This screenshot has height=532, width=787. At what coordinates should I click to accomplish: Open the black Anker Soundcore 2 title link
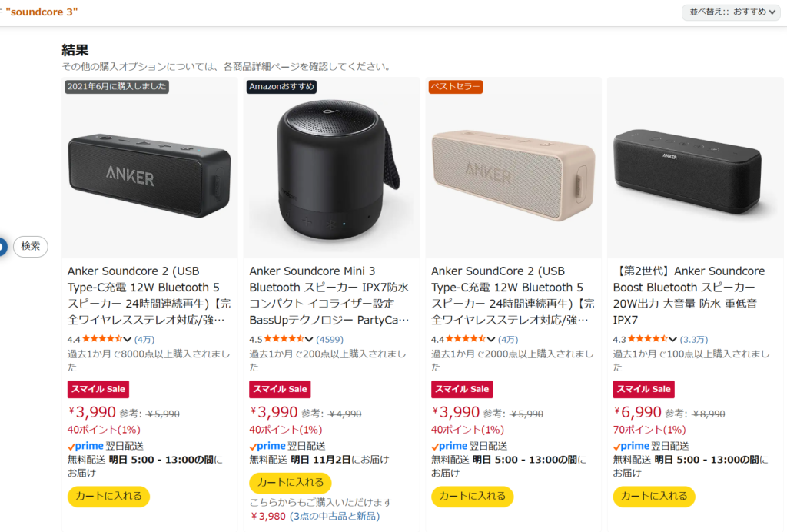(x=148, y=295)
